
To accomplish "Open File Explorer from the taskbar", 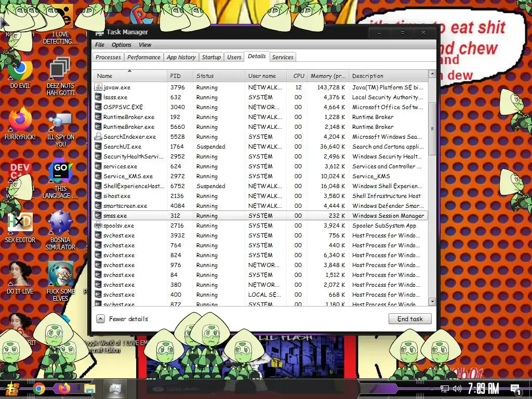I will [89, 389].
